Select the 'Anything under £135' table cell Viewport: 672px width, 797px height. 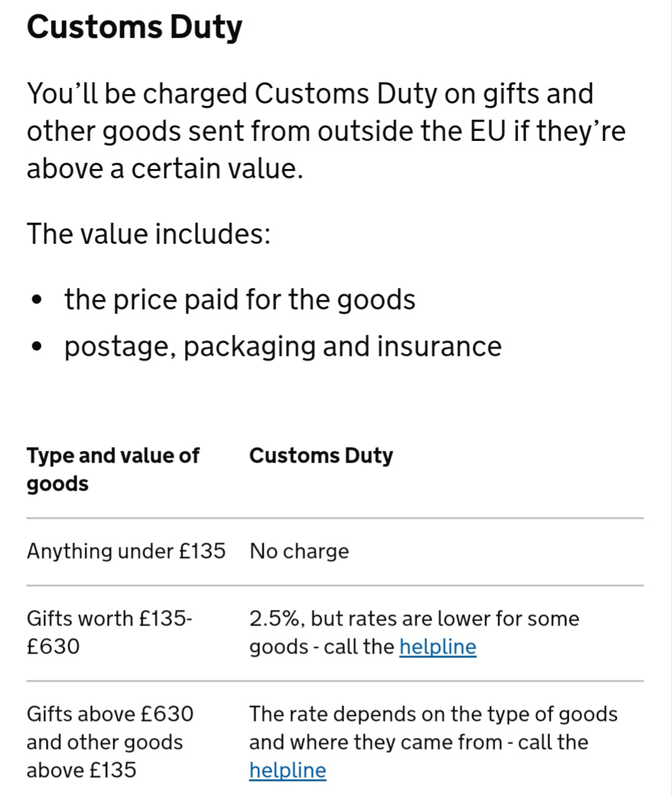[x=126, y=551]
